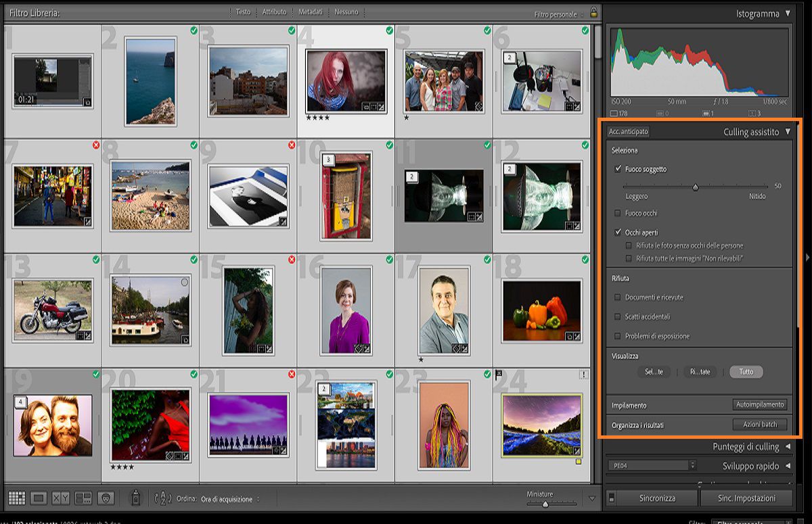812x524 pixels.
Task: Click the Sinc. Impostazioni button
Action: pos(748,496)
